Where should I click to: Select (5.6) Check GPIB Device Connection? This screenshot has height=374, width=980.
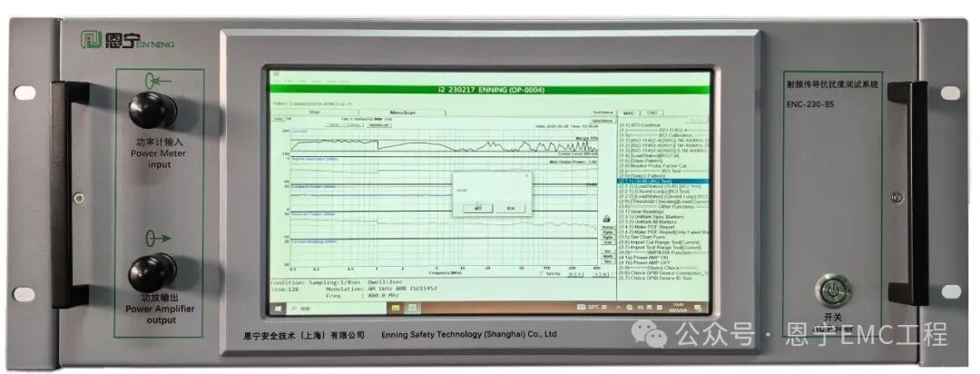coord(663,272)
